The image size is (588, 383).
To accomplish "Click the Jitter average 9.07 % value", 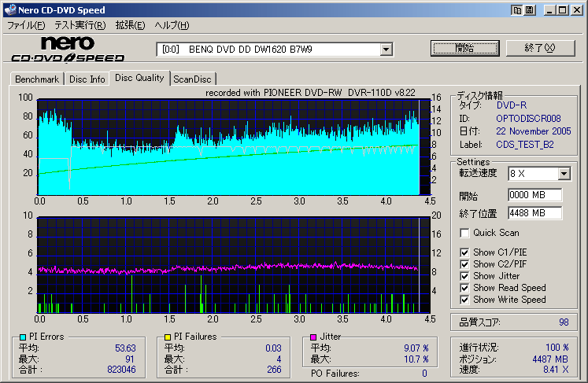I will click(416, 348).
